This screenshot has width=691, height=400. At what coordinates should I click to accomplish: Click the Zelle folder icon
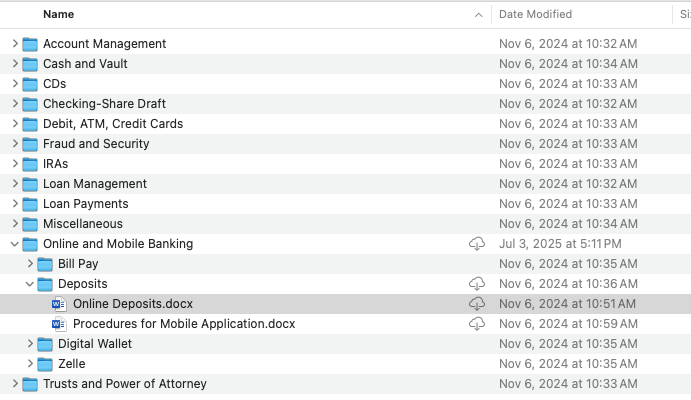point(45,364)
